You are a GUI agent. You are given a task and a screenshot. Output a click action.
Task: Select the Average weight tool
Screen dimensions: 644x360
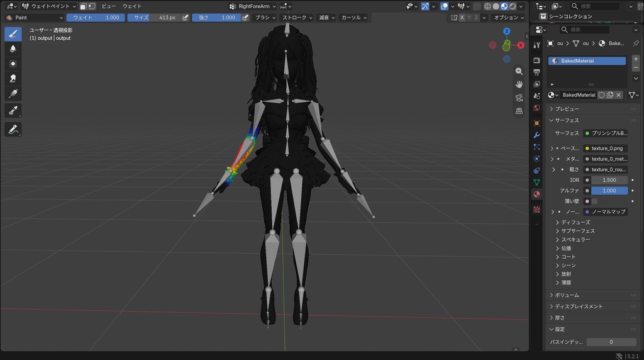click(x=13, y=64)
